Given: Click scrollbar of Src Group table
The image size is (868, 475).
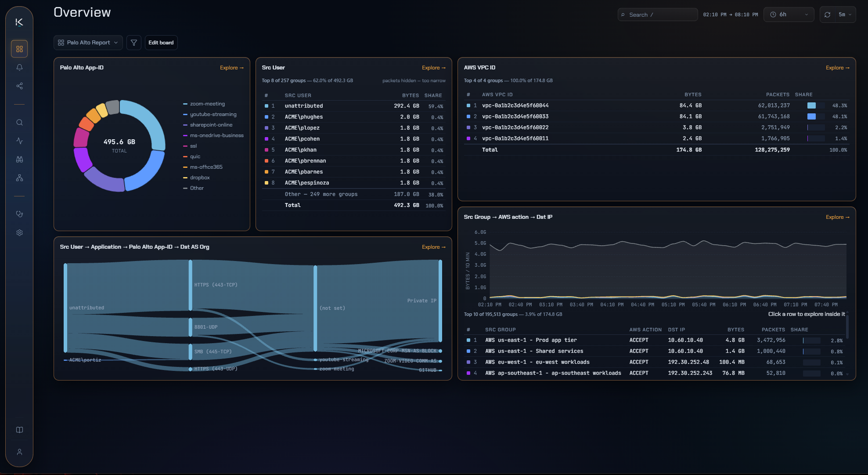Looking at the screenshot, I should pyautogui.click(x=847, y=326).
